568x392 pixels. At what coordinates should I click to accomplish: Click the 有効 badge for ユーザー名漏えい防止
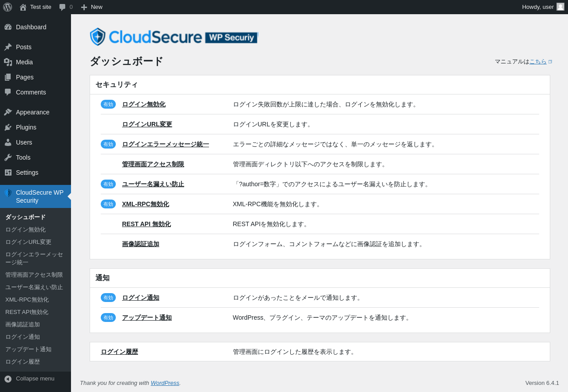[x=108, y=184]
